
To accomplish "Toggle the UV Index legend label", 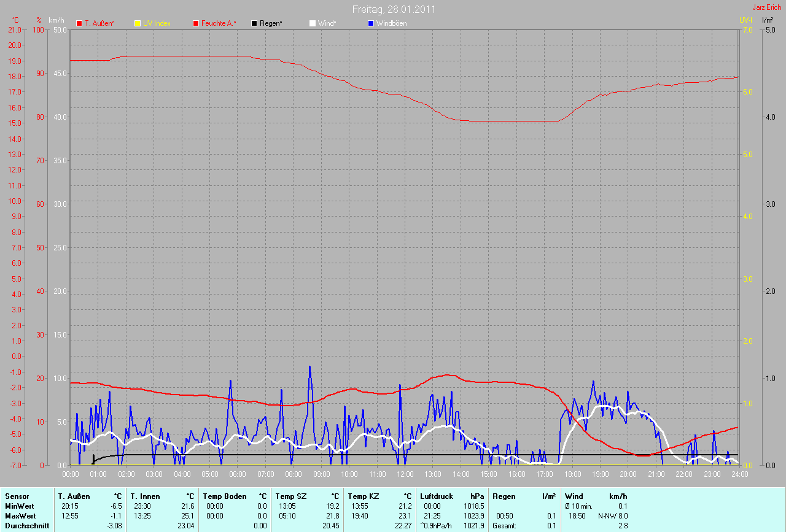I will pyautogui.click(x=157, y=23).
